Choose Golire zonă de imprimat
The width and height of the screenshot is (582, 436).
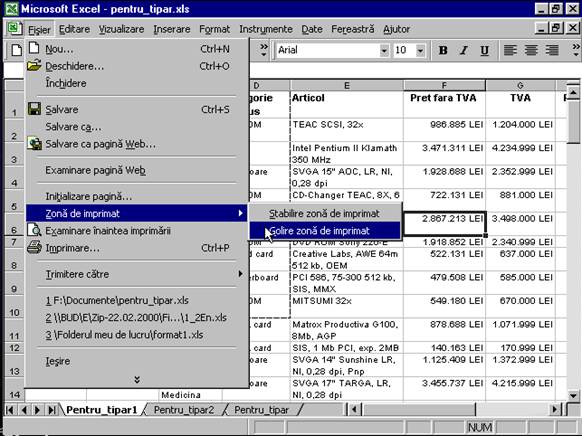pyautogui.click(x=325, y=231)
